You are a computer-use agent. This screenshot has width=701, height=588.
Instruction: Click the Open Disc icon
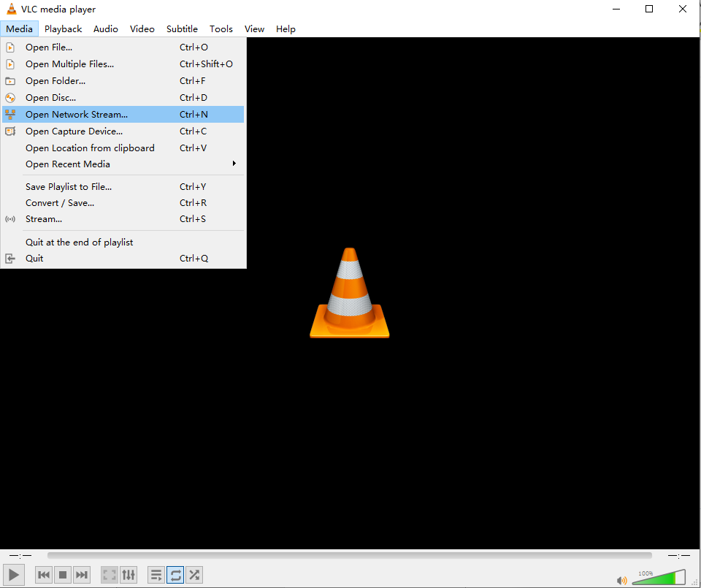[10, 98]
